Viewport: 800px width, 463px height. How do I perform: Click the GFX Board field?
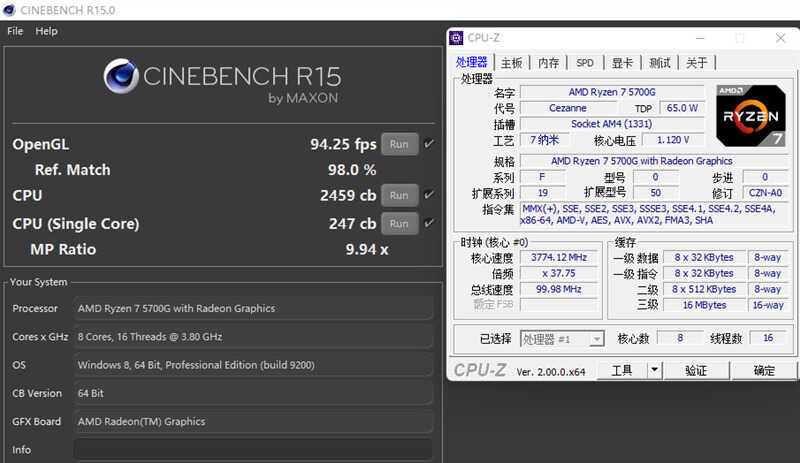[253, 422]
